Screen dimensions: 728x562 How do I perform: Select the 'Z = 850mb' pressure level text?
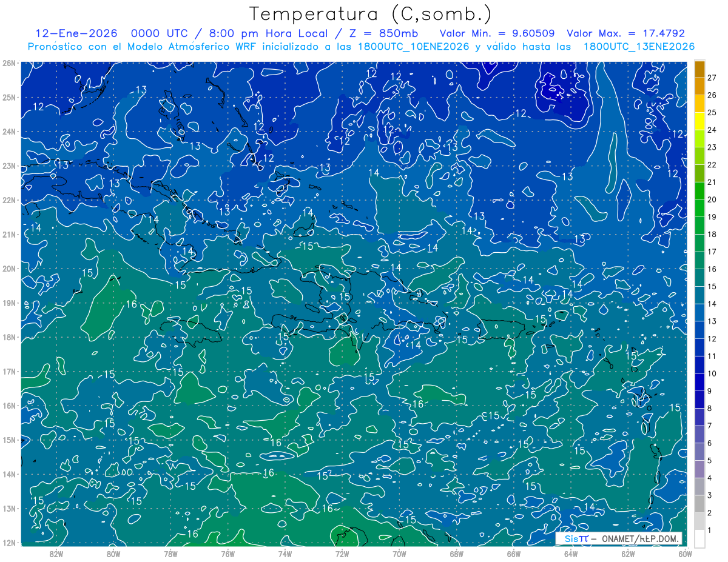pyautogui.click(x=385, y=33)
